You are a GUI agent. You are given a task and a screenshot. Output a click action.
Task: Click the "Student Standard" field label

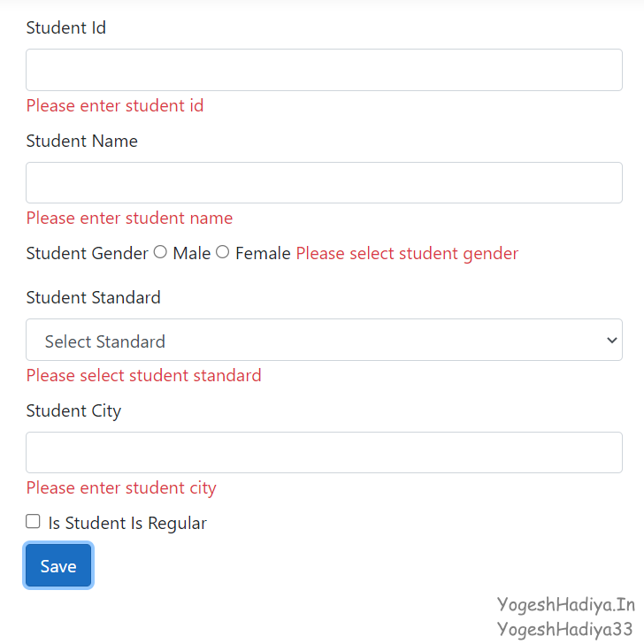point(94,298)
